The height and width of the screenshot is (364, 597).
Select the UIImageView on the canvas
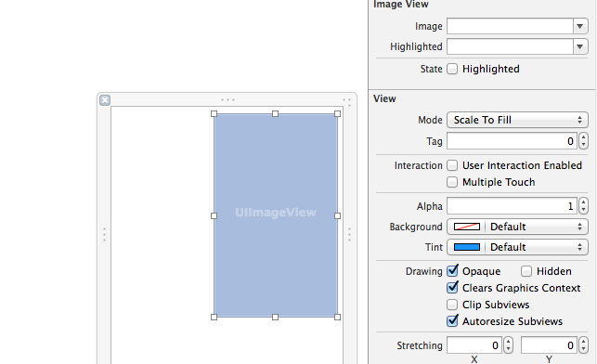[x=276, y=215]
